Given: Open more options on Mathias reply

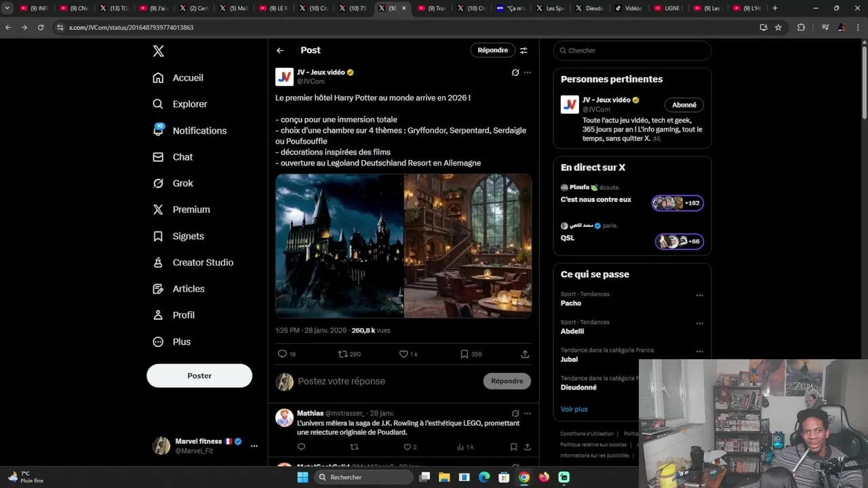Looking at the screenshot, I should pyautogui.click(x=528, y=413).
